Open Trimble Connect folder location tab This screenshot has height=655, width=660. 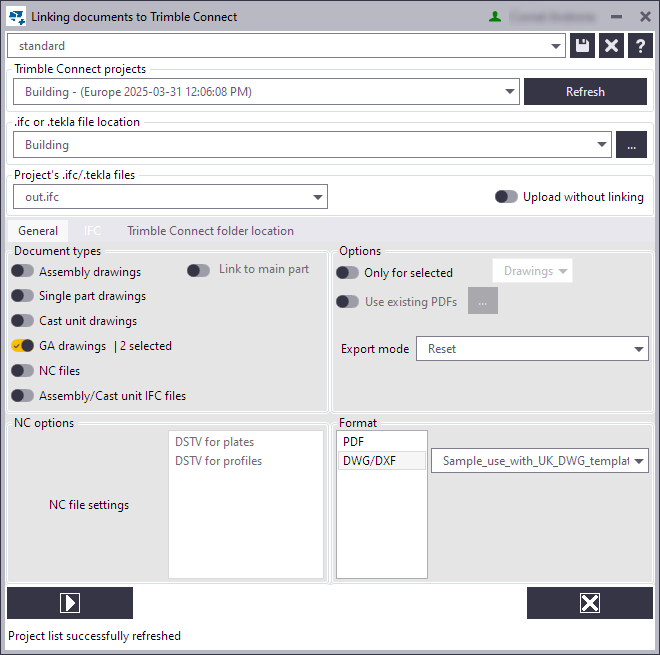pos(210,231)
